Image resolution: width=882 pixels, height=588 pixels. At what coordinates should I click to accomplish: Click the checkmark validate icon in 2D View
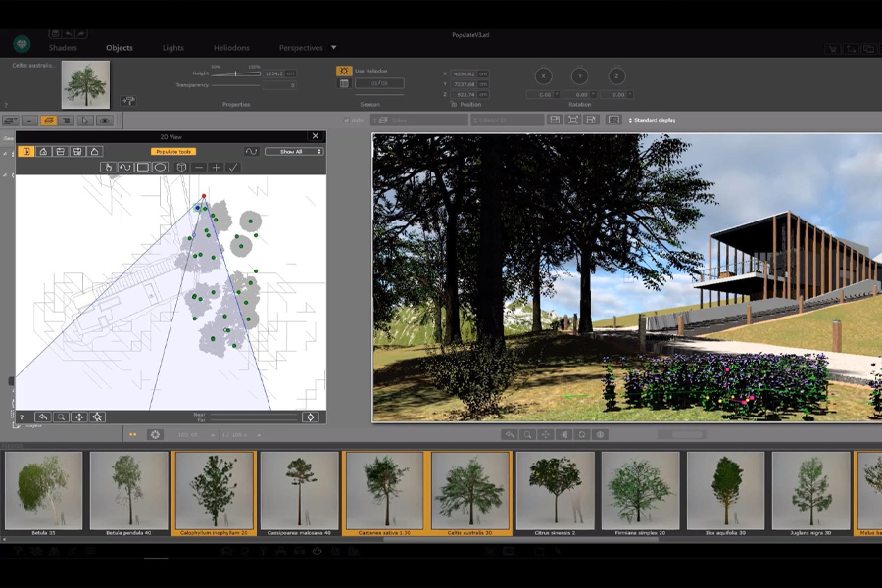coord(232,168)
